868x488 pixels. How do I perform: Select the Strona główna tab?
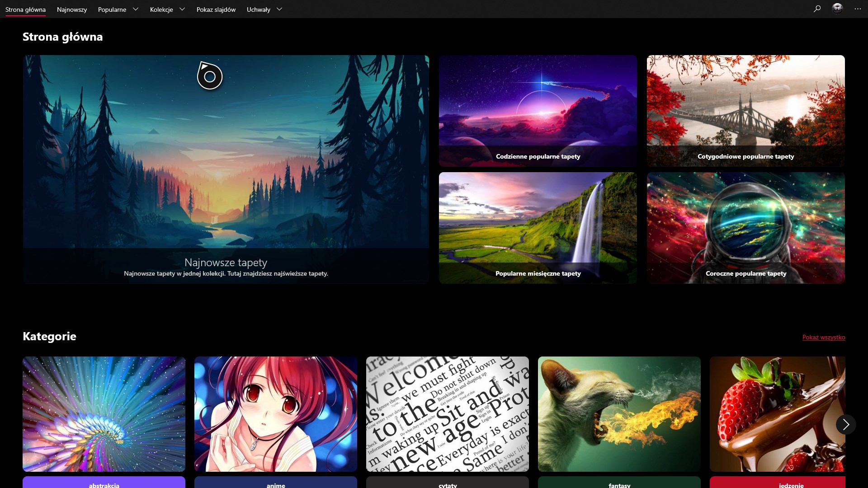[25, 9]
